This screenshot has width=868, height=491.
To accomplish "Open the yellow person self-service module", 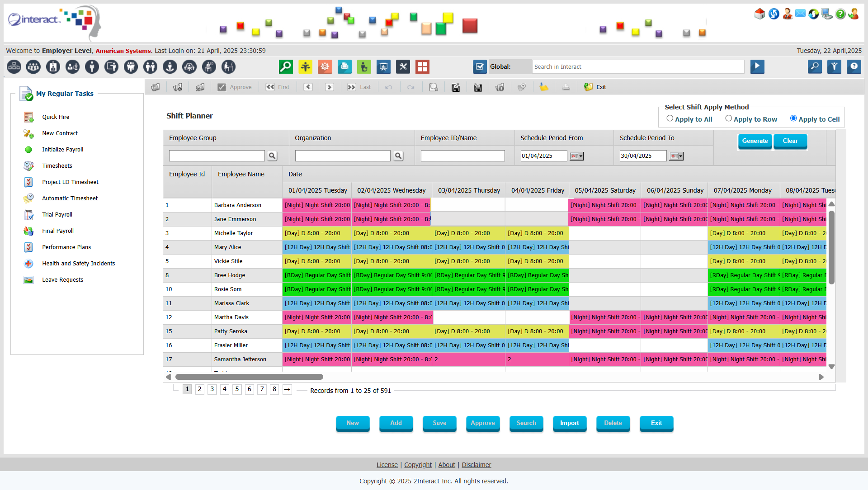I will pos(305,67).
